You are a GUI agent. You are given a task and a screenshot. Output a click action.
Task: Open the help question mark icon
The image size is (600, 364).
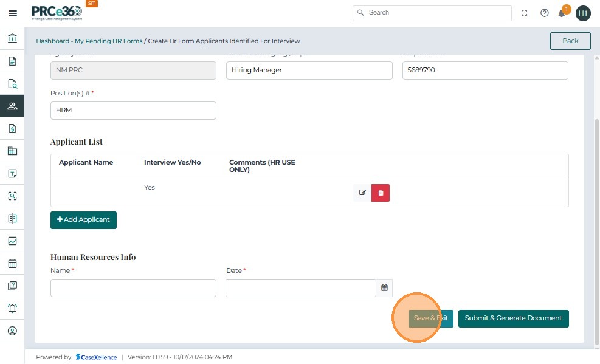click(x=545, y=13)
